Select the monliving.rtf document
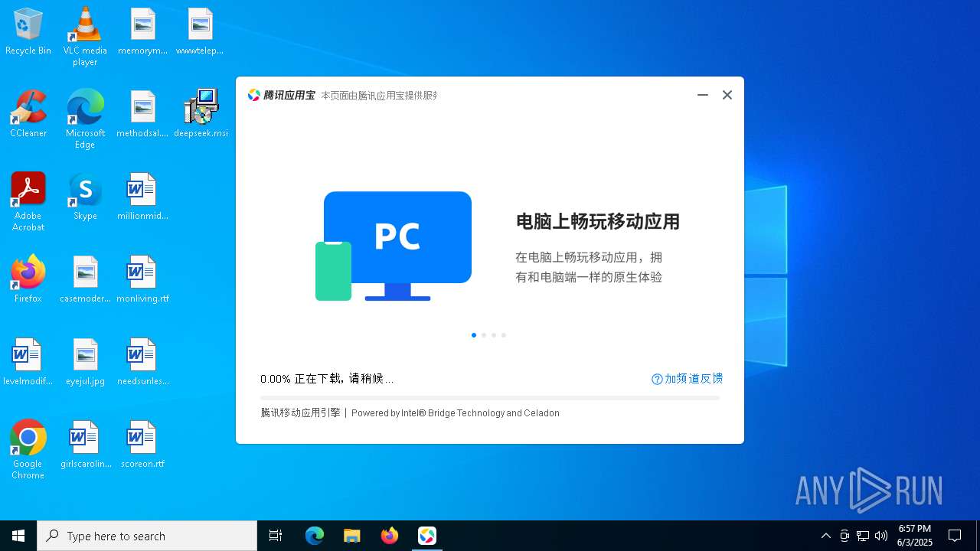Viewport: 980px width, 551px height. (142, 279)
